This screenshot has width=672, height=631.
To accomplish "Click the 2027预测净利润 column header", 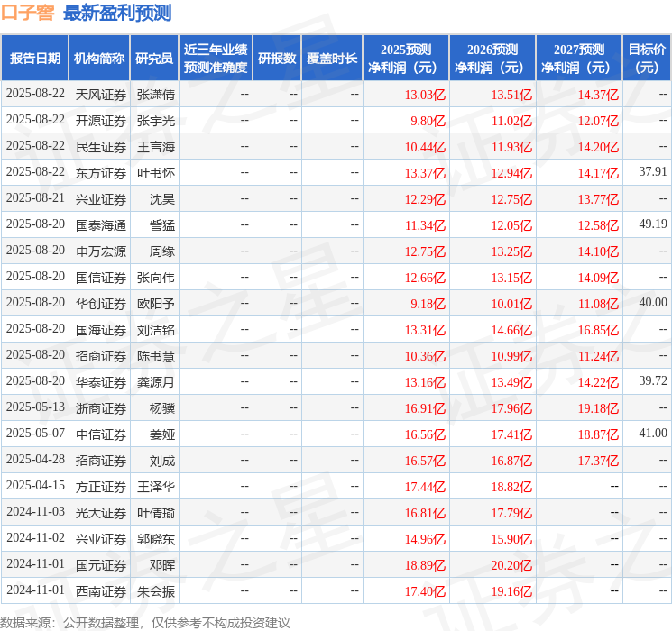I will click(x=579, y=59).
